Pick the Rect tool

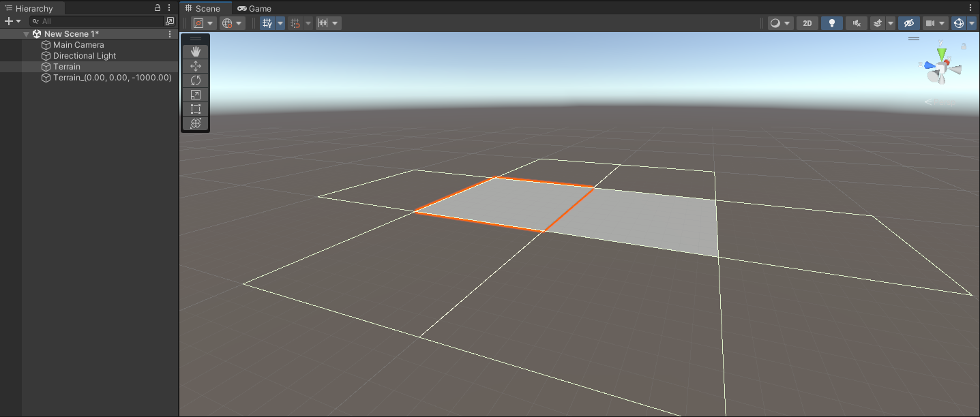[x=196, y=109]
